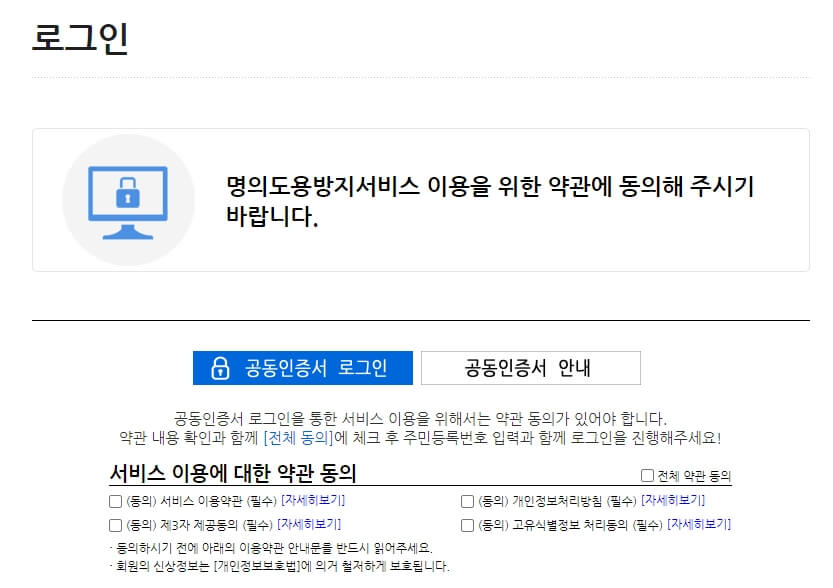Click the 동의하시기 전에 안내문 notice line
833x588 pixels.
[x=271, y=548]
